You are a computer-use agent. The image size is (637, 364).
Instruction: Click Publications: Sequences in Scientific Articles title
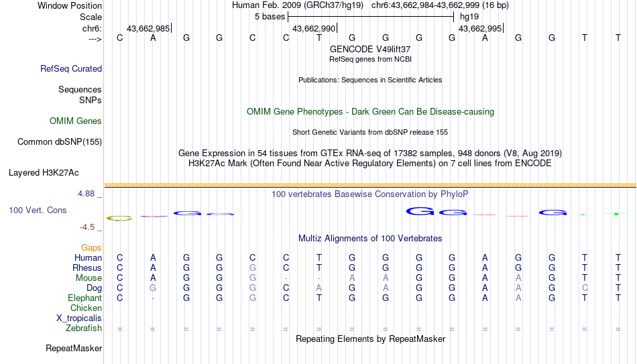tap(370, 80)
